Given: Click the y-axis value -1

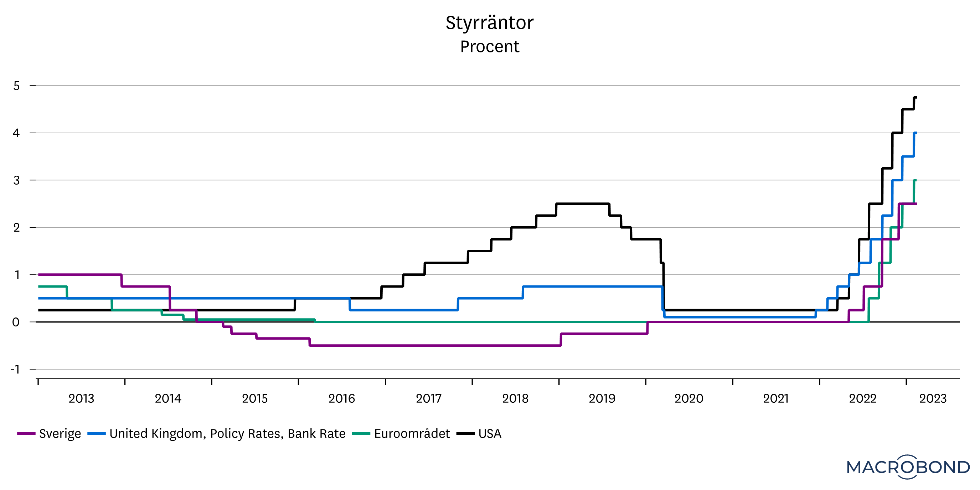Looking at the screenshot, I should point(15,370).
